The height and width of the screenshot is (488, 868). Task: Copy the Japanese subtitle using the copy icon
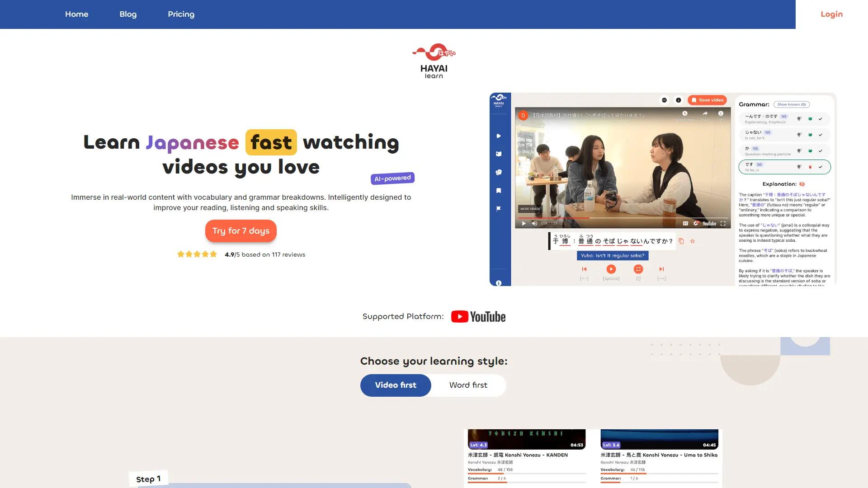(x=682, y=241)
